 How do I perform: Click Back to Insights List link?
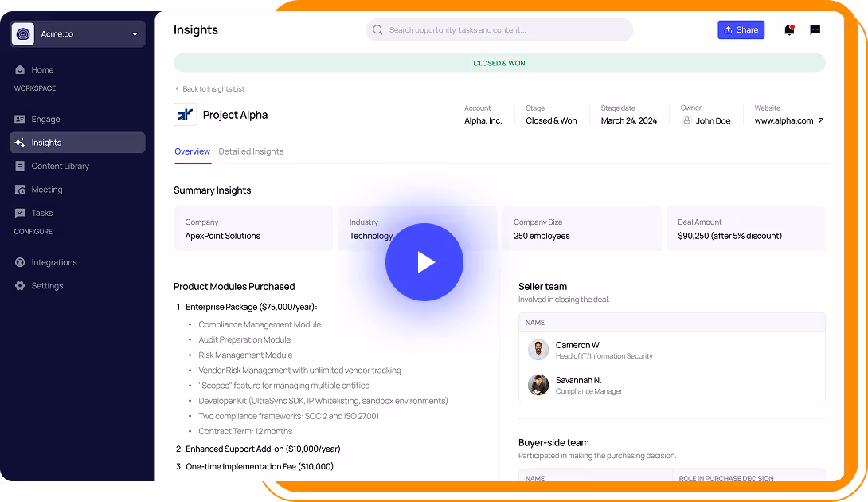click(x=209, y=89)
